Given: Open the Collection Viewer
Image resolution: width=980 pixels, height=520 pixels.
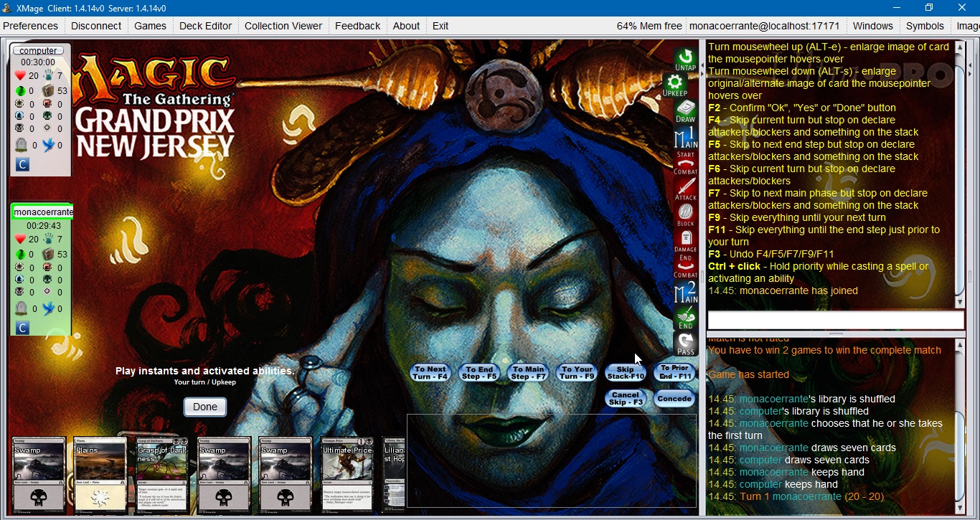Looking at the screenshot, I should 283,26.
